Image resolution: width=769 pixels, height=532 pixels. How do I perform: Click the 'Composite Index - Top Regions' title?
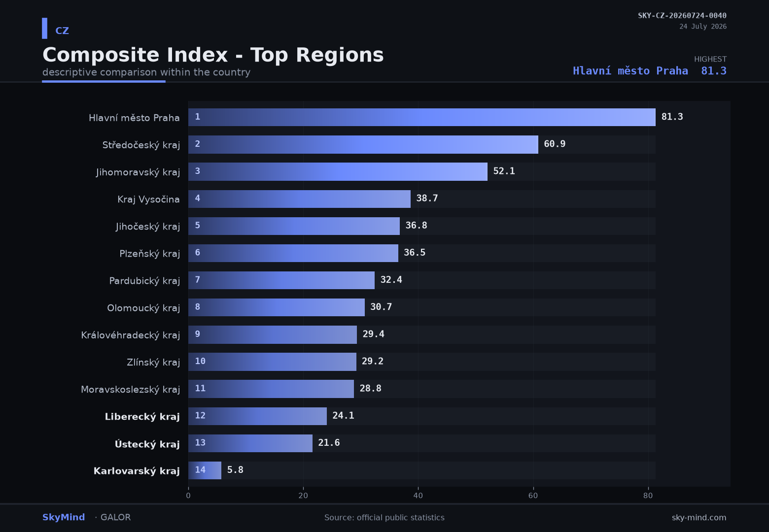coord(213,55)
